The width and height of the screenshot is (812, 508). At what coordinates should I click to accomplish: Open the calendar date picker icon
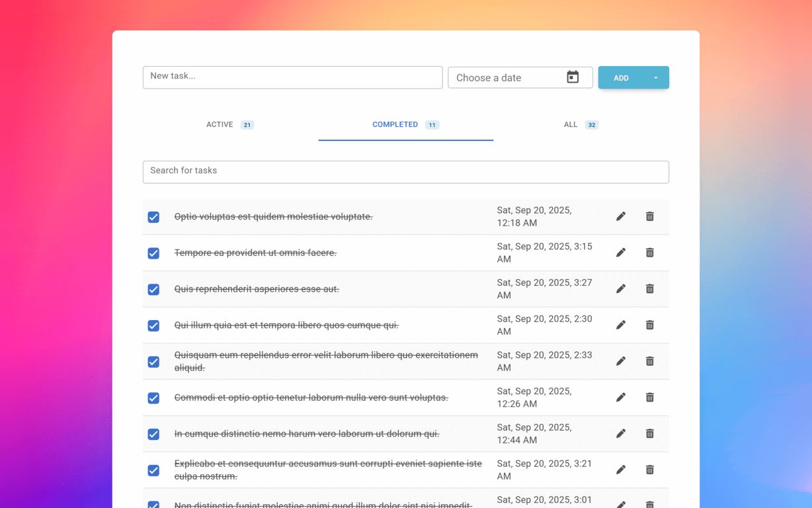coord(573,77)
